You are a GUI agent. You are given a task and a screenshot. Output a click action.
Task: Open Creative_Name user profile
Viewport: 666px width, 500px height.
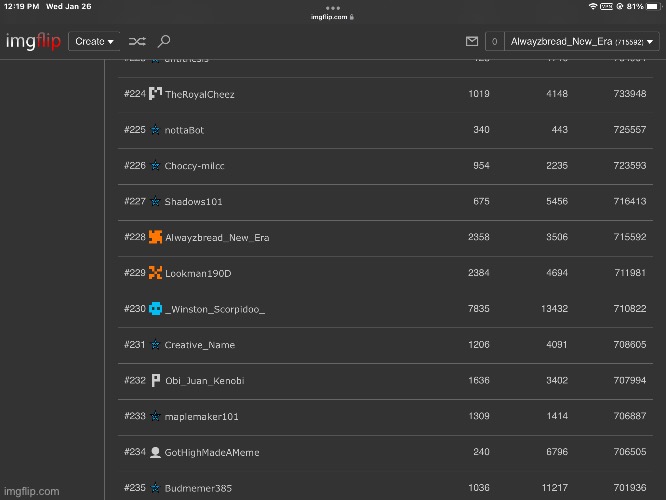[x=200, y=345]
